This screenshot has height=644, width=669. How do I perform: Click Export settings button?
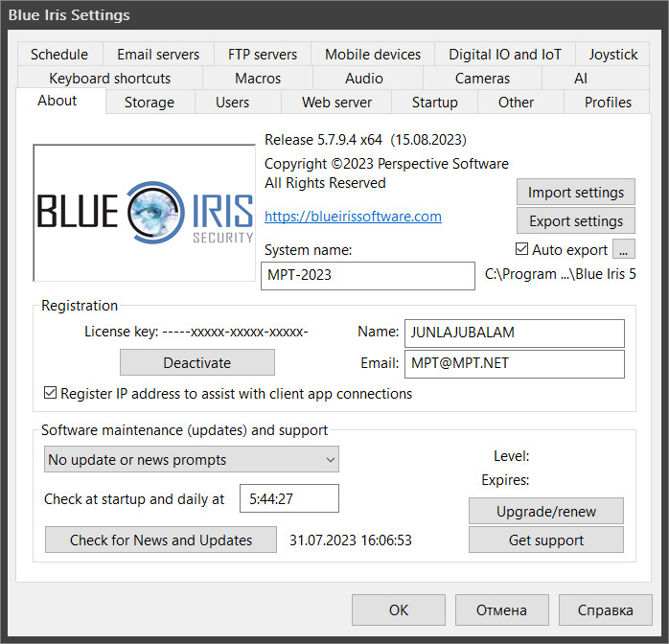[x=576, y=221]
